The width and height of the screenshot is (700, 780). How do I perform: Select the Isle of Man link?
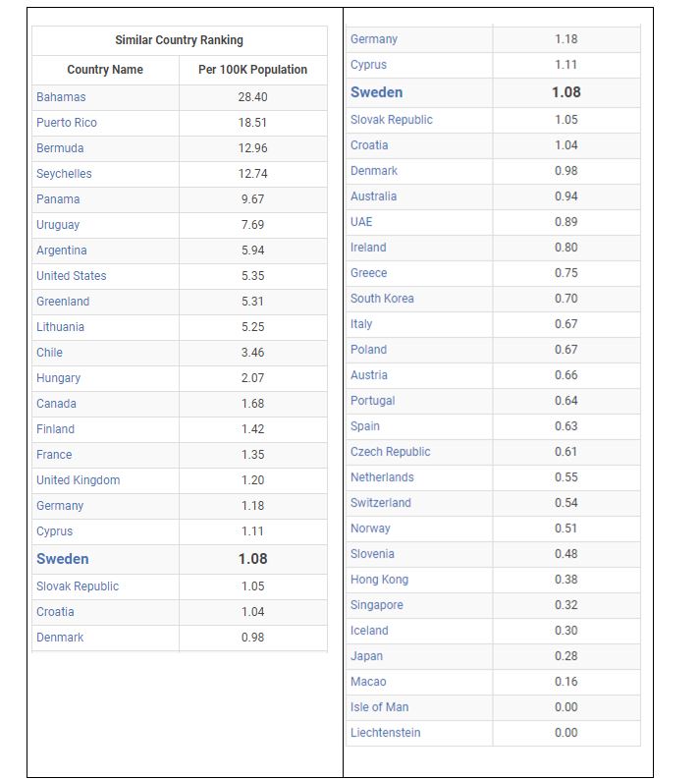tap(380, 707)
